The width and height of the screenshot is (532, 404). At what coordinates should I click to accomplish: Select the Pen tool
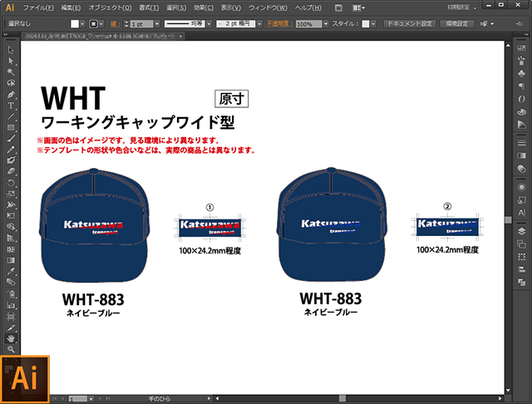point(11,94)
